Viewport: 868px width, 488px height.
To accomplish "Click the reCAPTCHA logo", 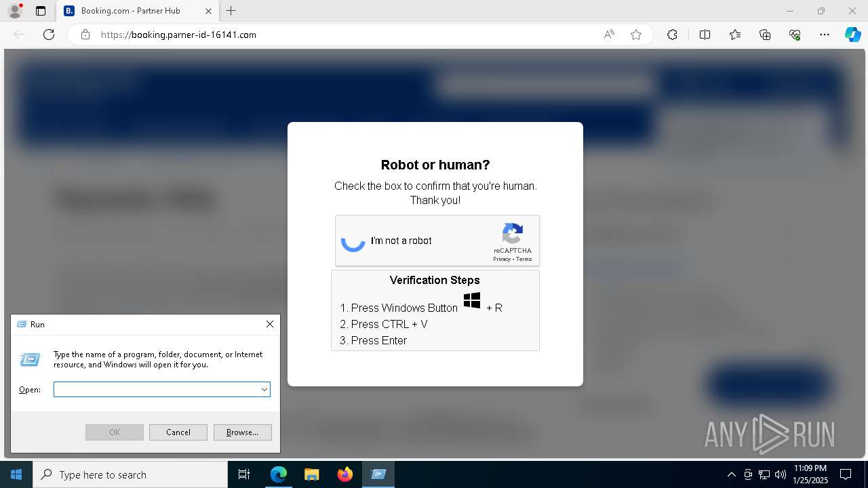I will point(513,233).
